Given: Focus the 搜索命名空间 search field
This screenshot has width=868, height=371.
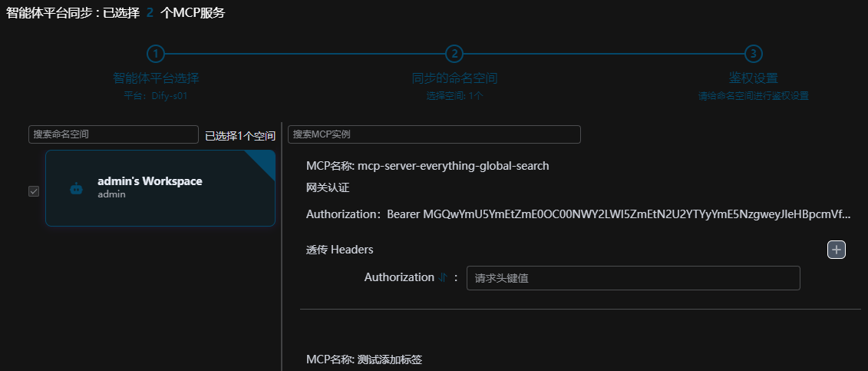Looking at the screenshot, I should tap(114, 134).
